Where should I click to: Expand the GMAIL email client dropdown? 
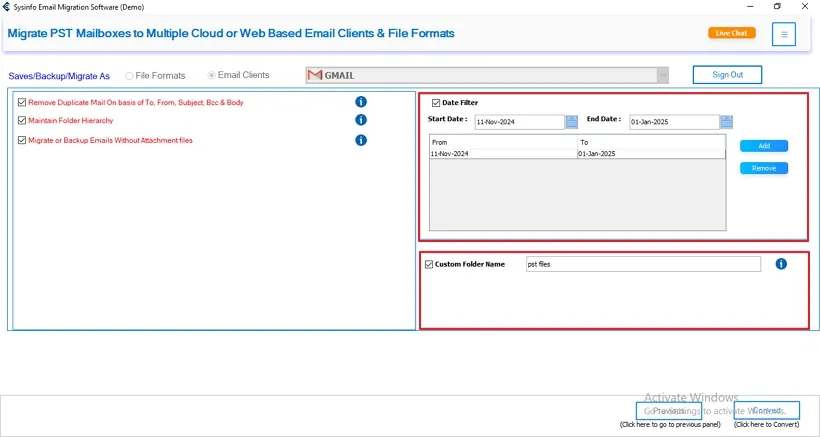pyautogui.click(x=662, y=75)
